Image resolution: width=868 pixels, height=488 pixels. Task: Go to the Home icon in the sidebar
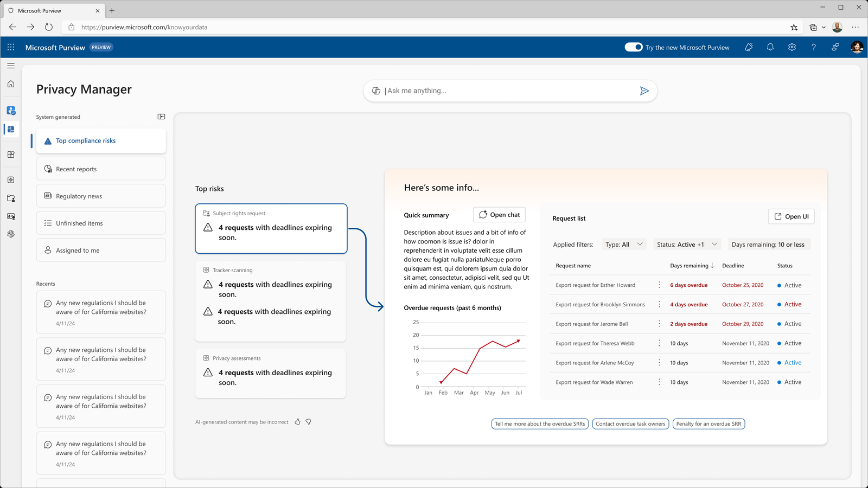click(x=11, y=84)
